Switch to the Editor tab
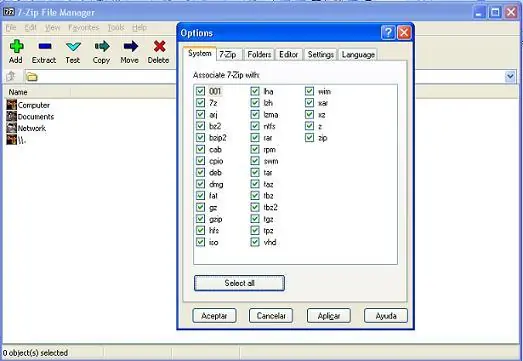The height and width of the screenshot is (361, 523). 289,54
